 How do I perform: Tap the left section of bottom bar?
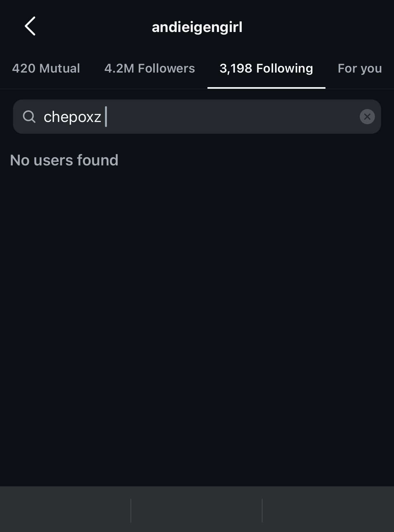[65, 510]
